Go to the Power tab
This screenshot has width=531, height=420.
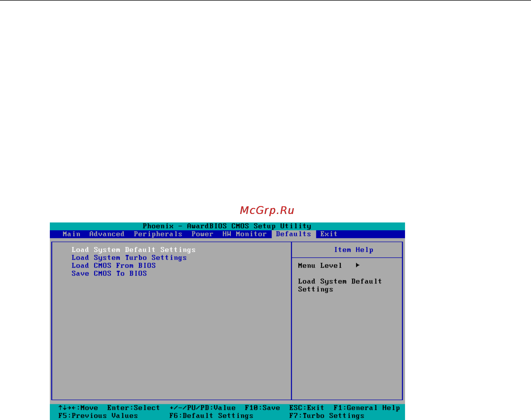(x=202, y=234)
